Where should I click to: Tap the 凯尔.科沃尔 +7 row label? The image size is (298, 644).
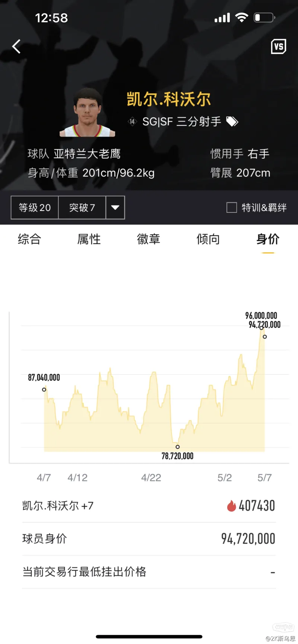(x=58, y=506)
